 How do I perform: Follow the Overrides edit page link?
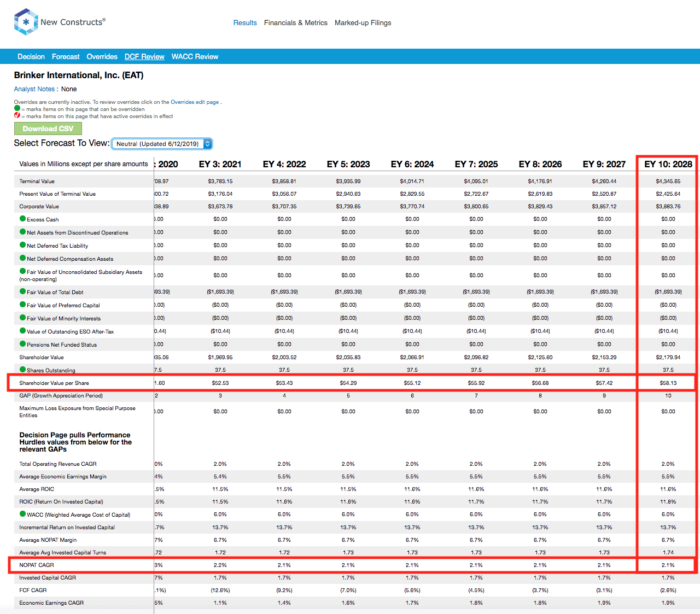point(195,102)
